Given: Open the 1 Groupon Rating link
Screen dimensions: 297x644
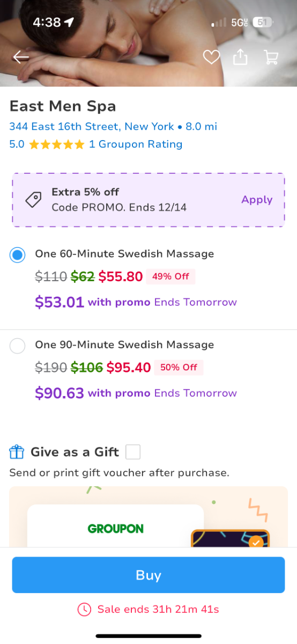Looking at the screenshot, I should pos(136,144).
